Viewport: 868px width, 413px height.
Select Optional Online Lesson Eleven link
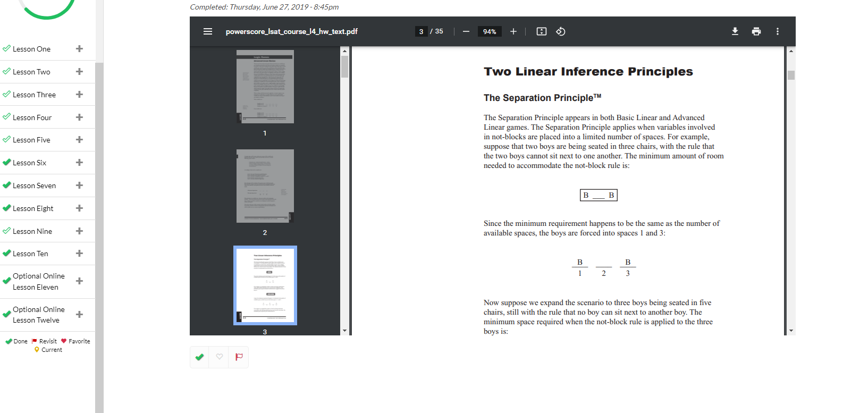point(38,282)
